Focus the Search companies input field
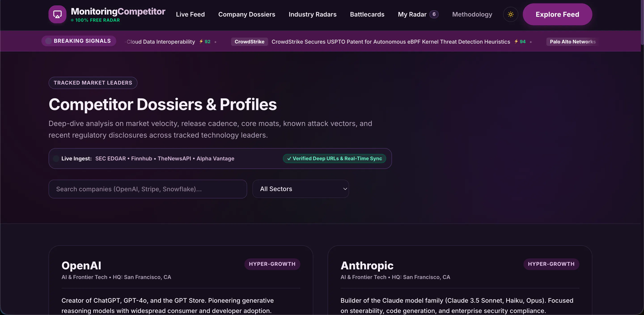 [x=148, y=189]
